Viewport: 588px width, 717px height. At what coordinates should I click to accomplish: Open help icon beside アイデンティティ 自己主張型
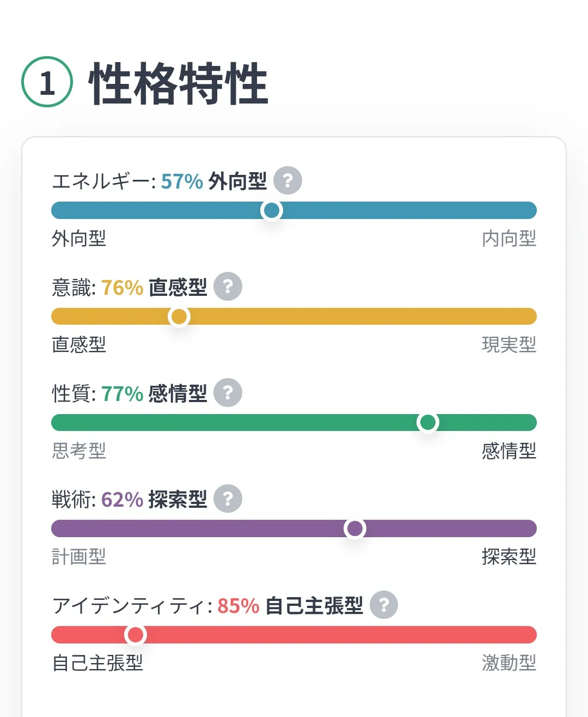384,605
